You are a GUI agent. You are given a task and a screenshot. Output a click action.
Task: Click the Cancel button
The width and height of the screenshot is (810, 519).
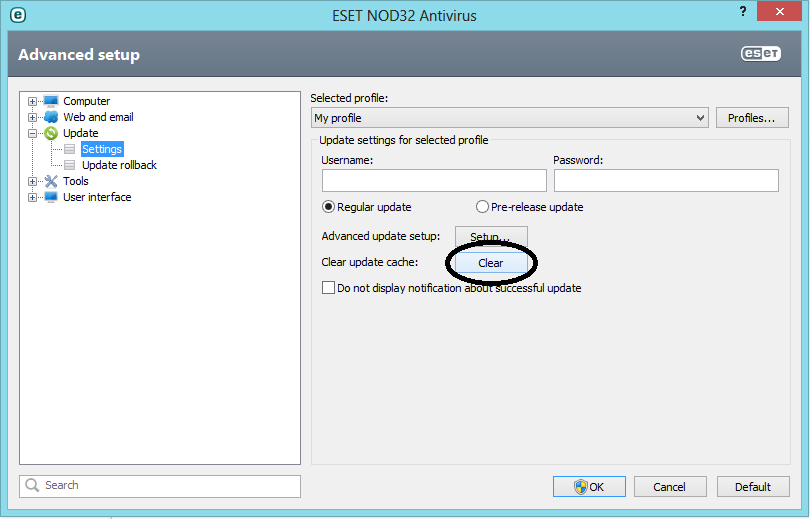[x=670, y=487]
